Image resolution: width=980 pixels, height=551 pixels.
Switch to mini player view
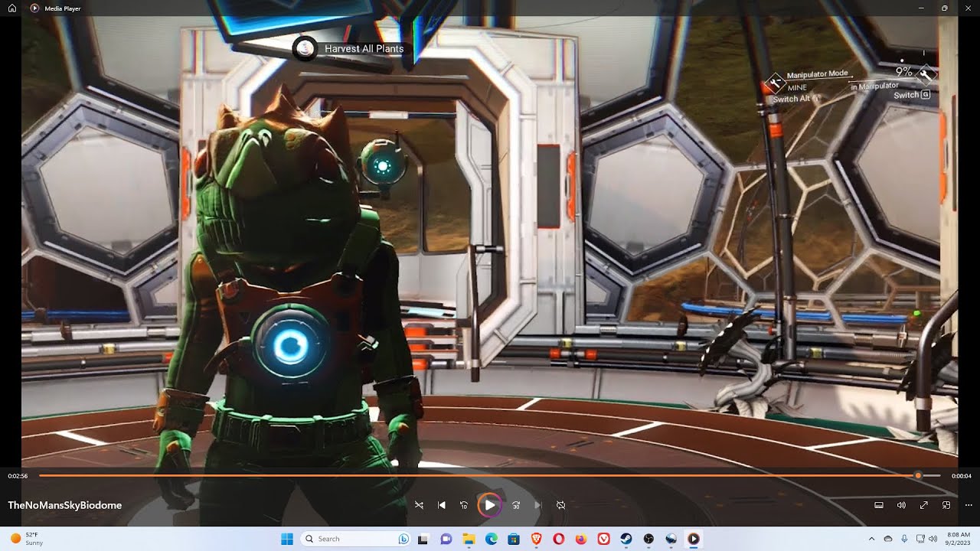click(x=946, y=505)
